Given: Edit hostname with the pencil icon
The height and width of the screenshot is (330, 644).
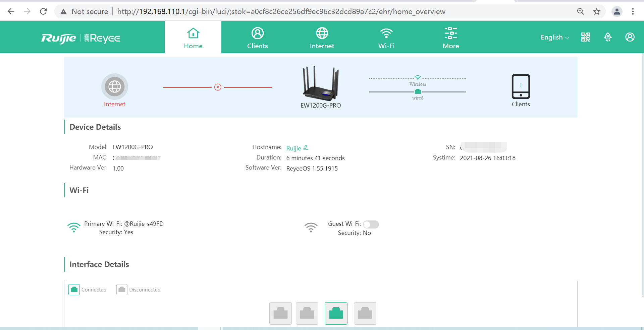Looking at the screenshot, I should click(x=306, y=147).
